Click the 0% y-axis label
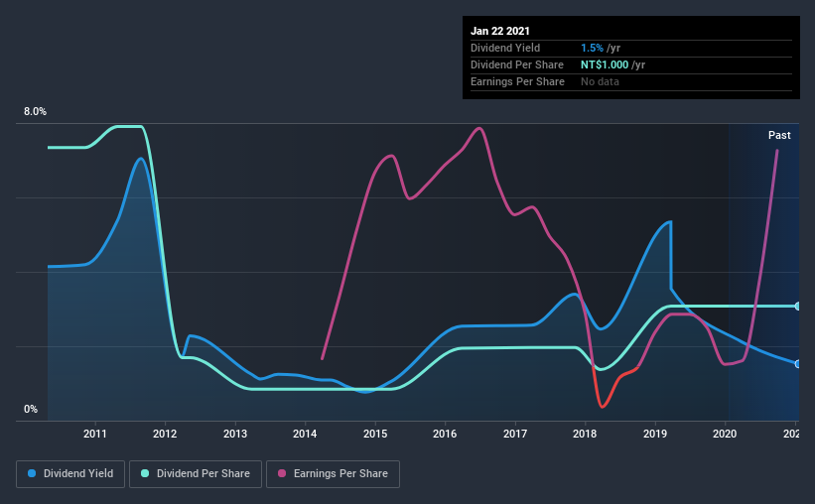The width and height of the screenshot is (815, 504). point(31,410)
